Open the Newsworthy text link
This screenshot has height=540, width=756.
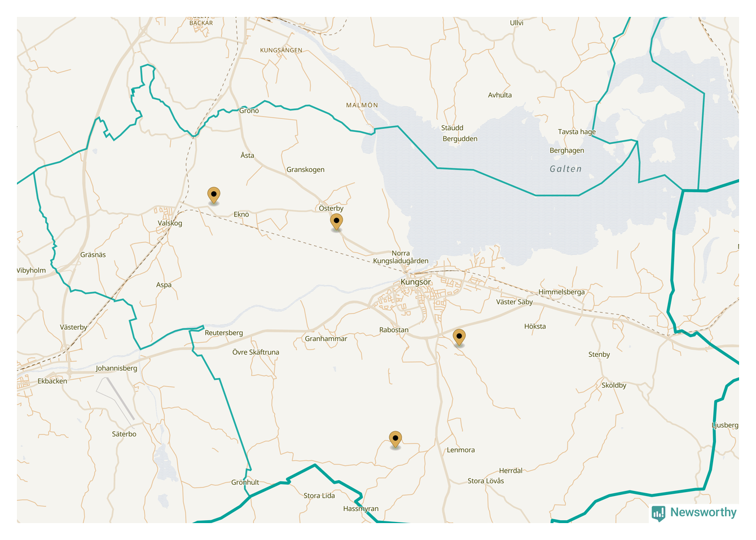(703, 512)
